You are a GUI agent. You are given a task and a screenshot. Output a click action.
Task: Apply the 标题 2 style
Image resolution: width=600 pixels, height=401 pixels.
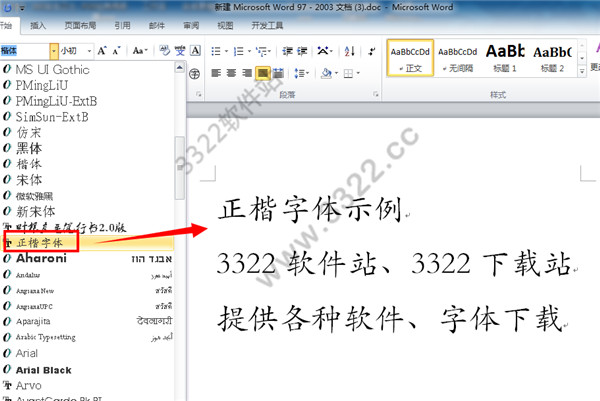[x=553, y=58]
